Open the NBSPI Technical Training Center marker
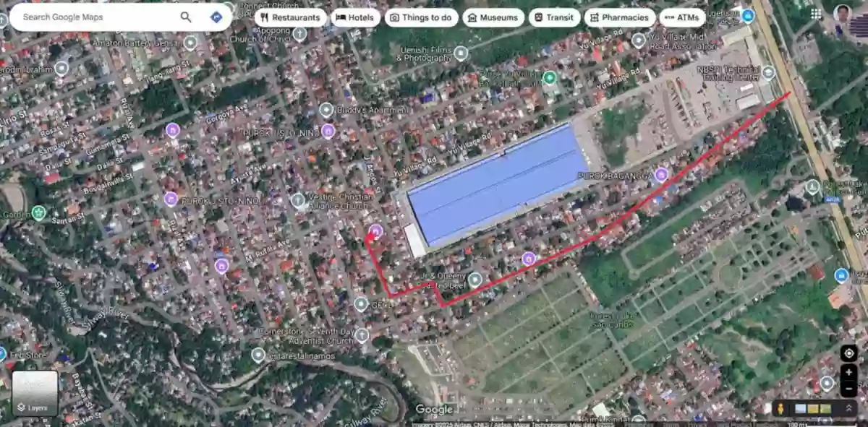 click(768, 72)
